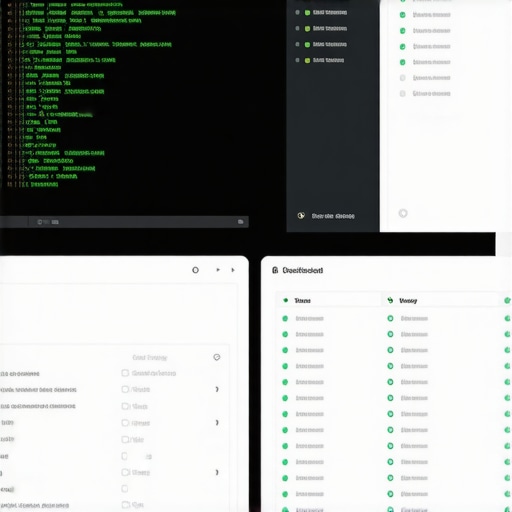Expand the second chevron in the checkbox list
The height and width of the screenshot is (512, 512).
(x=217, y=423)
